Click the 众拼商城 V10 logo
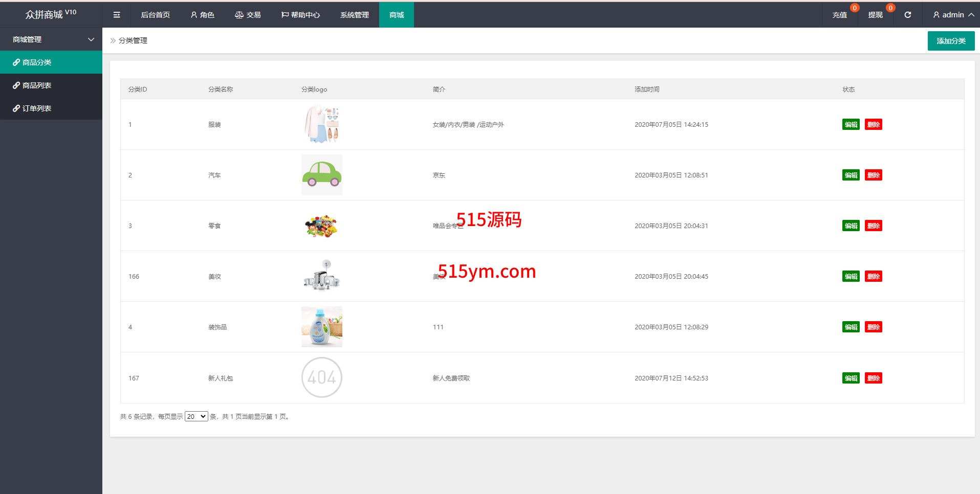The height and width of the screenshot is (494, 980). click(51, 14)
